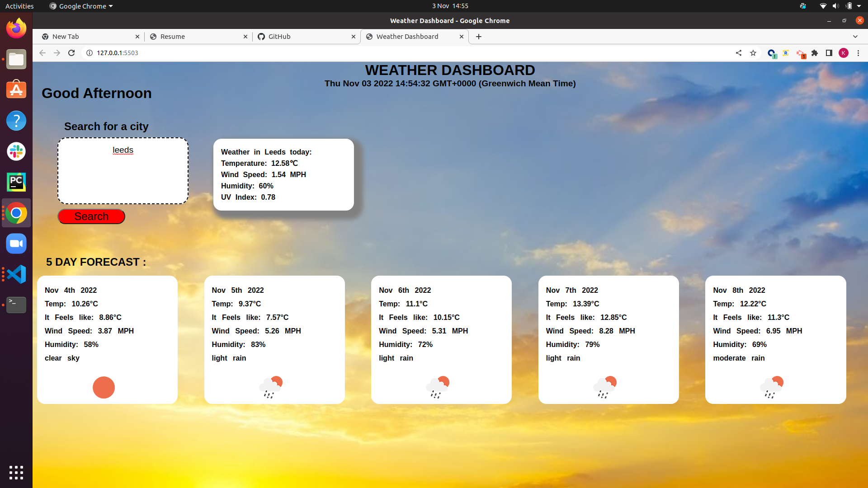The height and width of the screenshot is (488, 868).
Task: Open the Google Chrome app menu in the top bar
Action: point(81,6)
